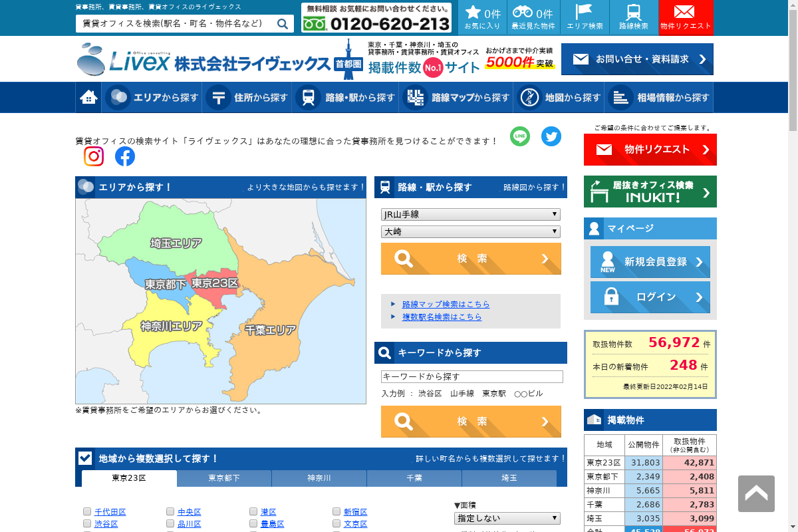Open the Twitter bird icon
This screenshot has height=532, width=798.
[x=551, y=136]
